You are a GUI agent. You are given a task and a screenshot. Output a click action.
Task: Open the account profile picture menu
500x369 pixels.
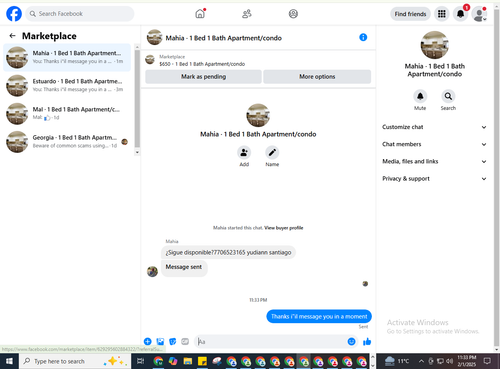[479, 14]
